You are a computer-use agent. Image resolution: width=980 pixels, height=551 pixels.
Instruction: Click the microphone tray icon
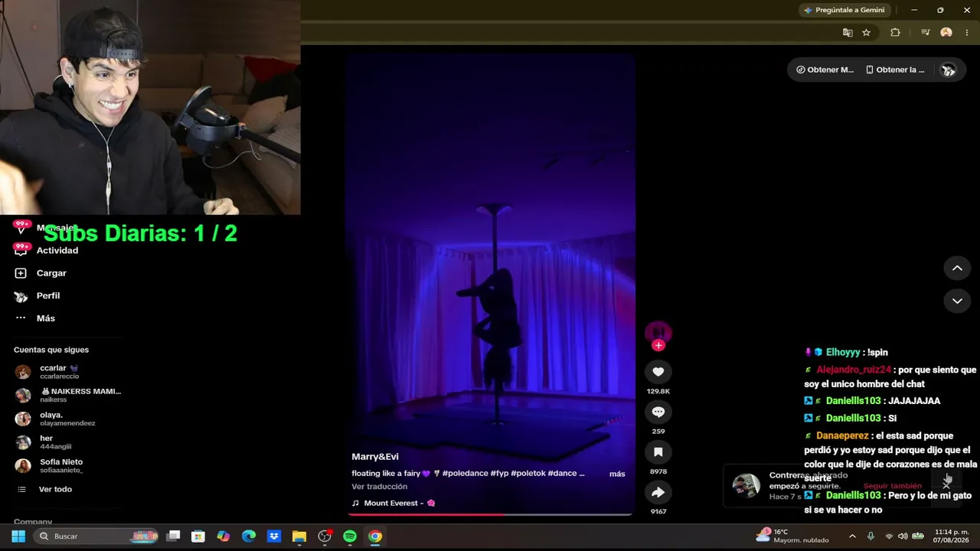point(871,536)
